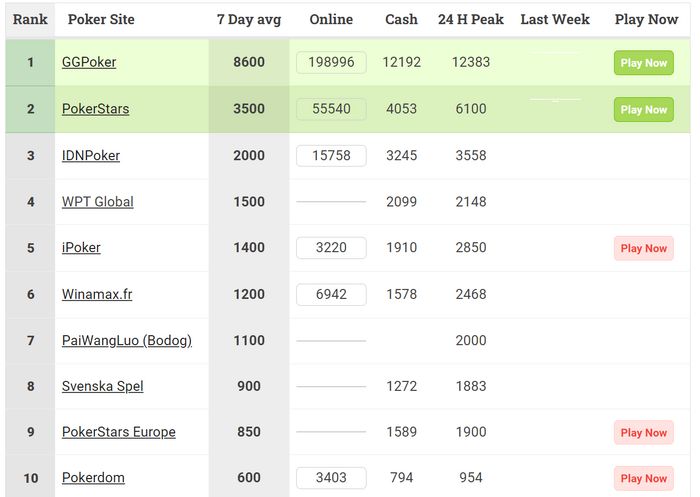This screenshot has height=497, width=700.
Task: Open the PokerStars Europe link
Action: (x=119, y=432)
